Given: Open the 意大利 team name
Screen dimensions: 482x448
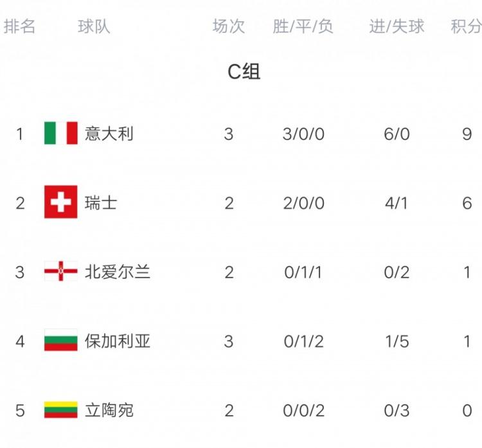Looking at the screenshot, I should point(109,134).
